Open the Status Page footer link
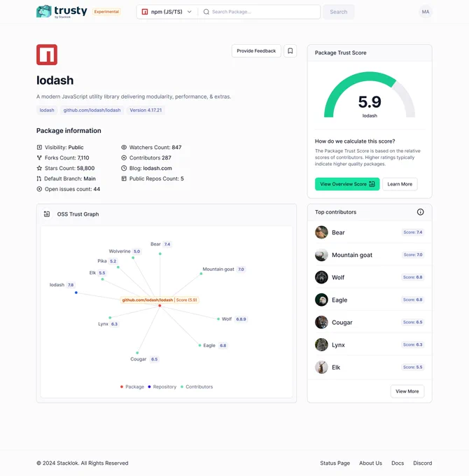 pos(335,463)
